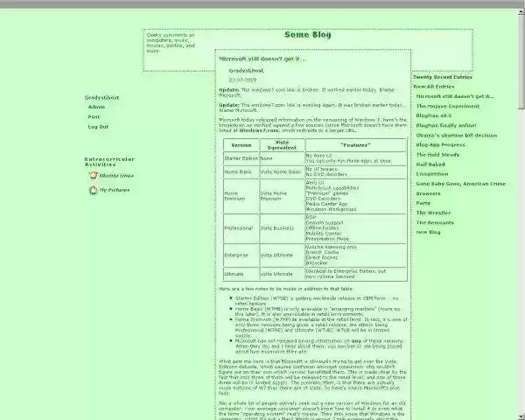Click the Ubuntu Linux icon

93,176
